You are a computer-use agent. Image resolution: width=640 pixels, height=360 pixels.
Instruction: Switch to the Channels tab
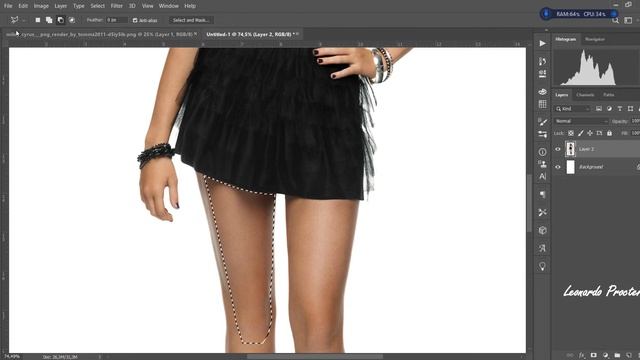pos(585,95)
